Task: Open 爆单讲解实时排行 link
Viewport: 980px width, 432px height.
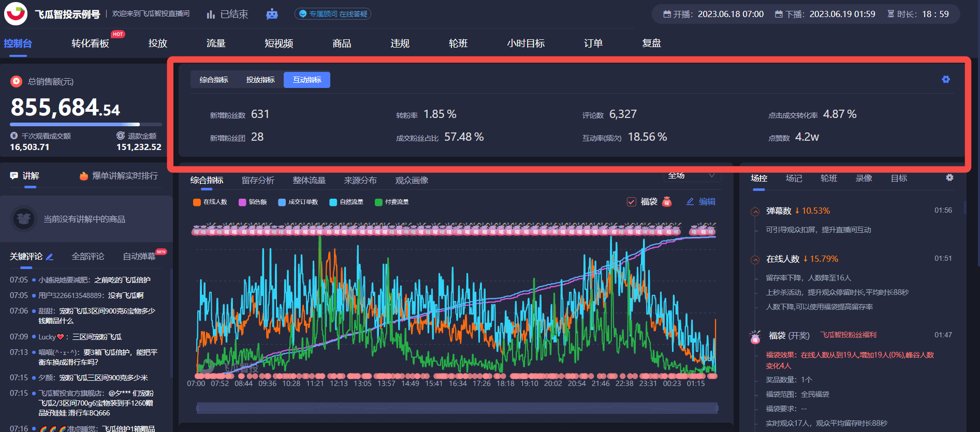Action: pos(125,176)
